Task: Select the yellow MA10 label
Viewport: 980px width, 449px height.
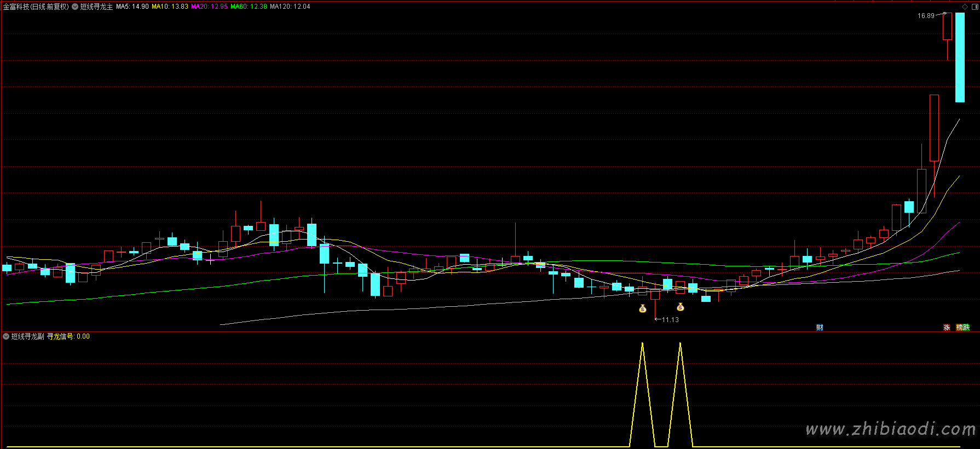Action: [170, 7]
